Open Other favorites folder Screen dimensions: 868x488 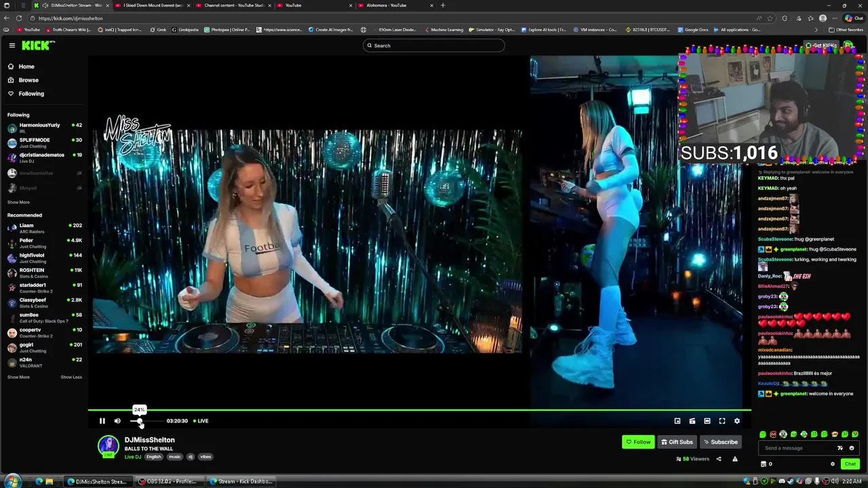[846, 30]
